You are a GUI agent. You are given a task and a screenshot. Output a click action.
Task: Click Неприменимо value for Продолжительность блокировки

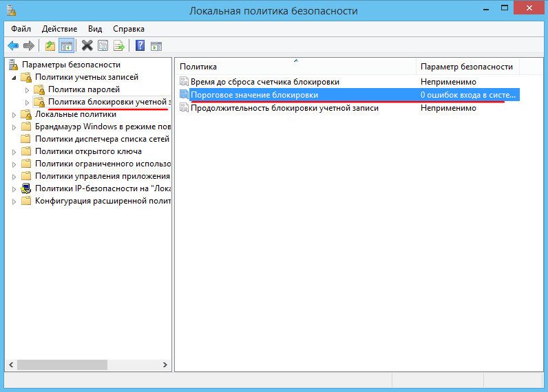pyautogui.click(x=448, y=108)
